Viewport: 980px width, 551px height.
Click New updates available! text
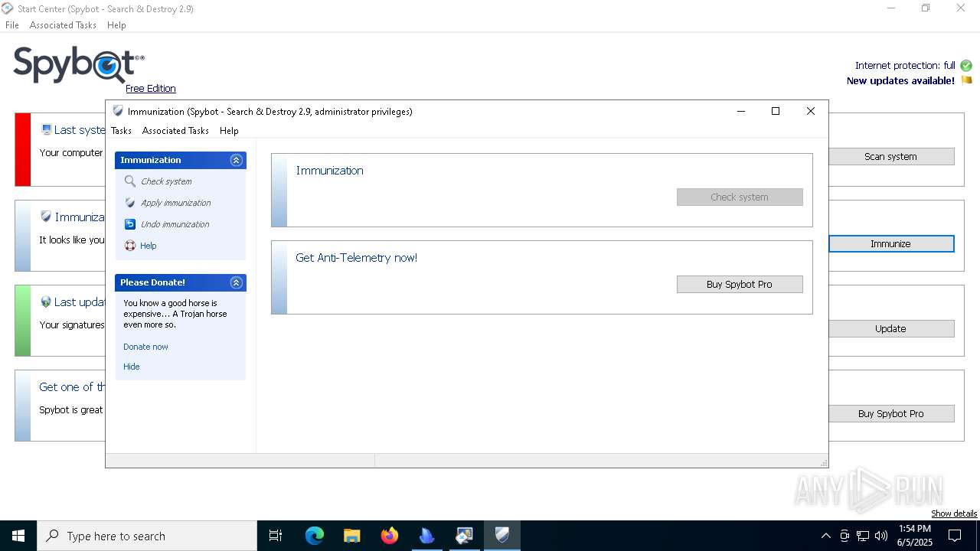click(x=900, y=80)
